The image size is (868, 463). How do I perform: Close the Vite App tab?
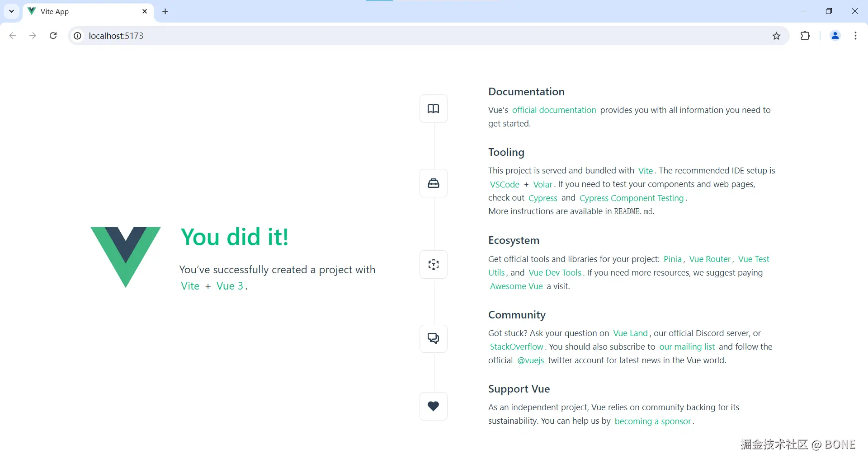(145, 11)
